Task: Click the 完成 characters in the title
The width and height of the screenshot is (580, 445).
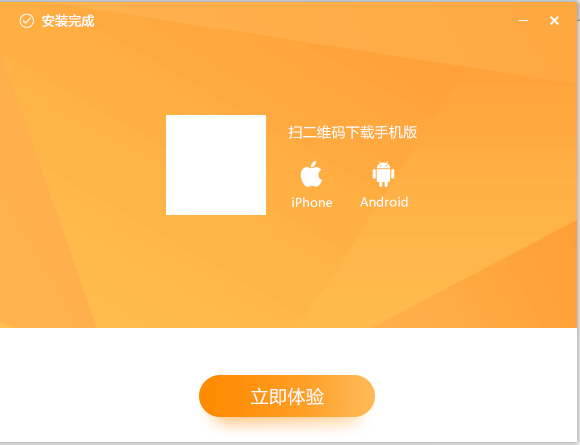Action: [81, 21]
